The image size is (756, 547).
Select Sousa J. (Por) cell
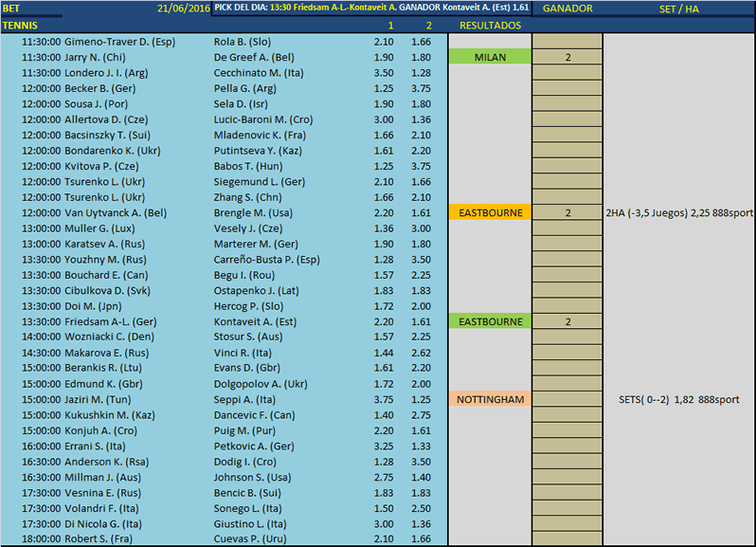click(x=96, y=104)
